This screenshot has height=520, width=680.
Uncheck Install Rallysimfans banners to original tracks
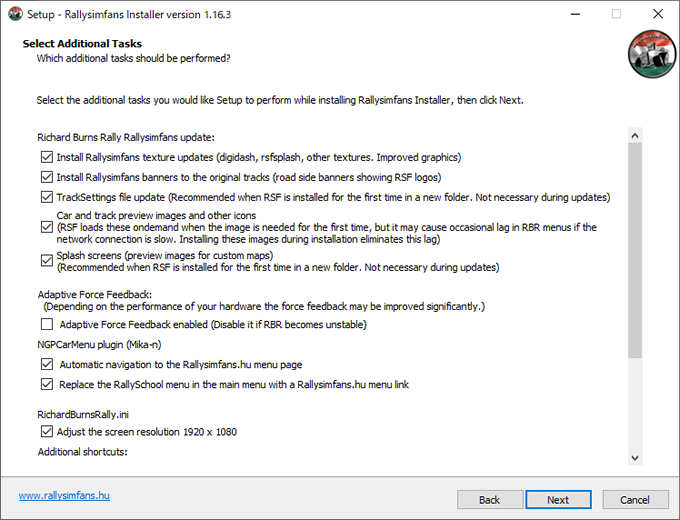[47, 177]
